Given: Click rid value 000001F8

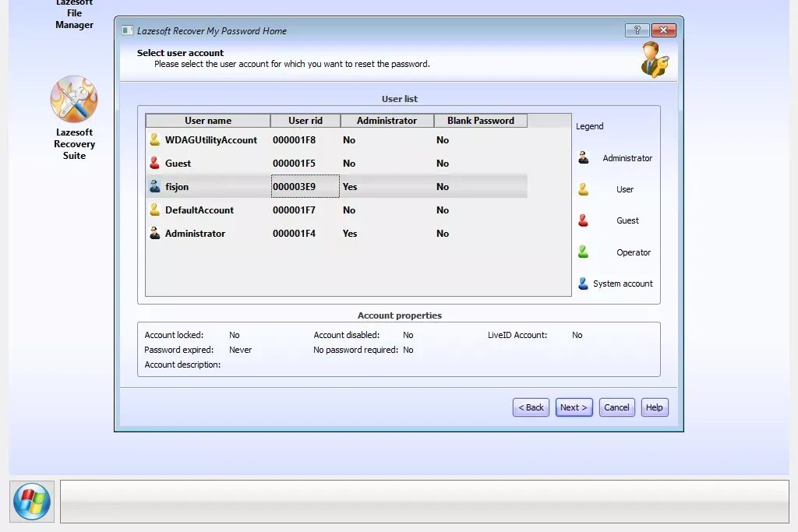Looking at the screenshot, I should (x=294, y=140).
